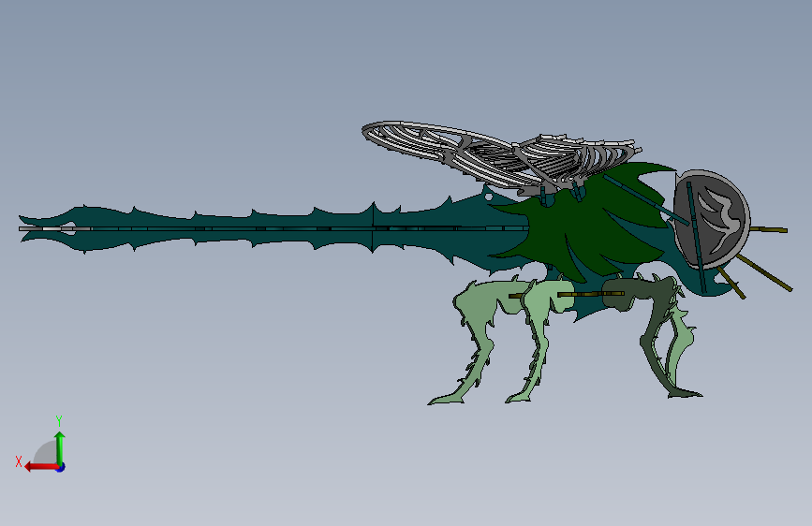Click the red X axis arrow on triad

pos(41,467)
